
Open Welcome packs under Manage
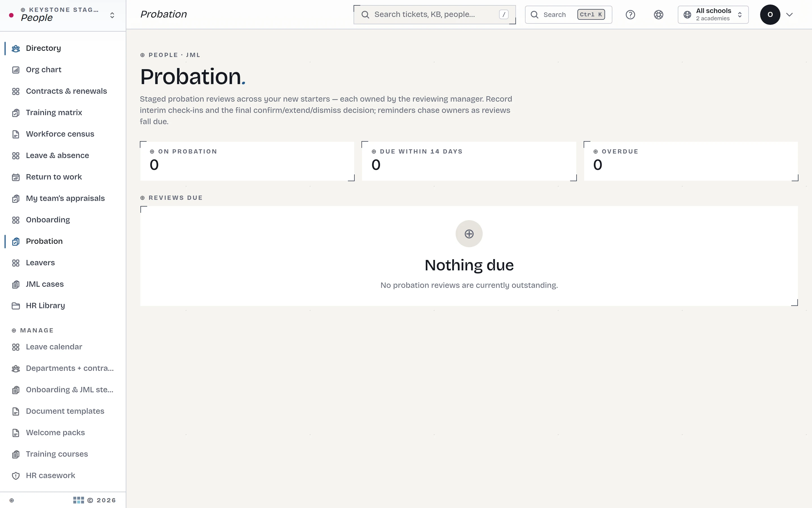(x=63, y=433)
